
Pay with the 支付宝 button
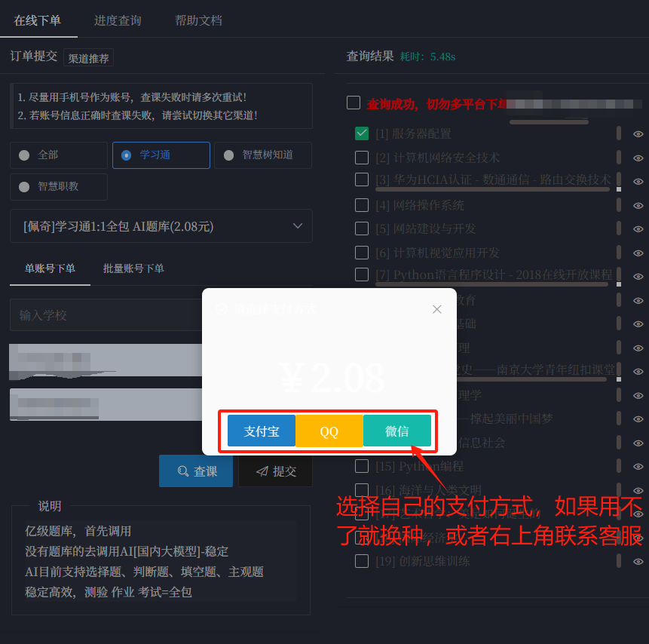[x=260, y=431]
